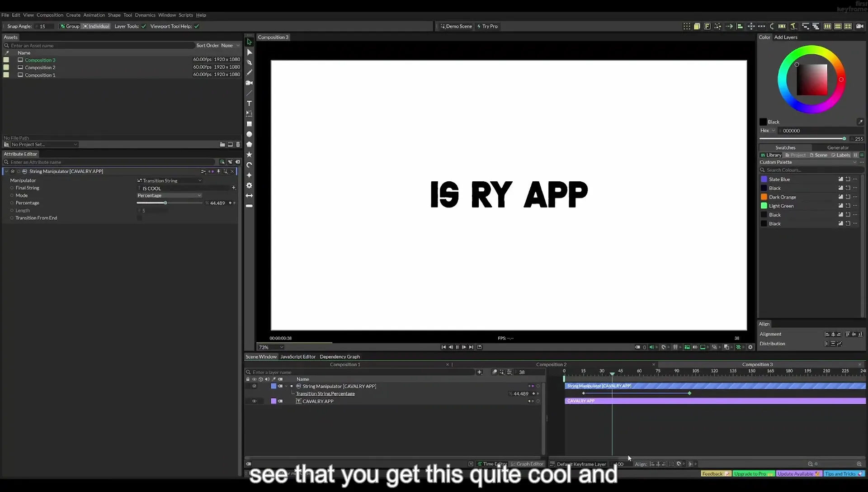Switch selection mode to Individual
This screenshot has height=492, width=868.
(96, 26)
